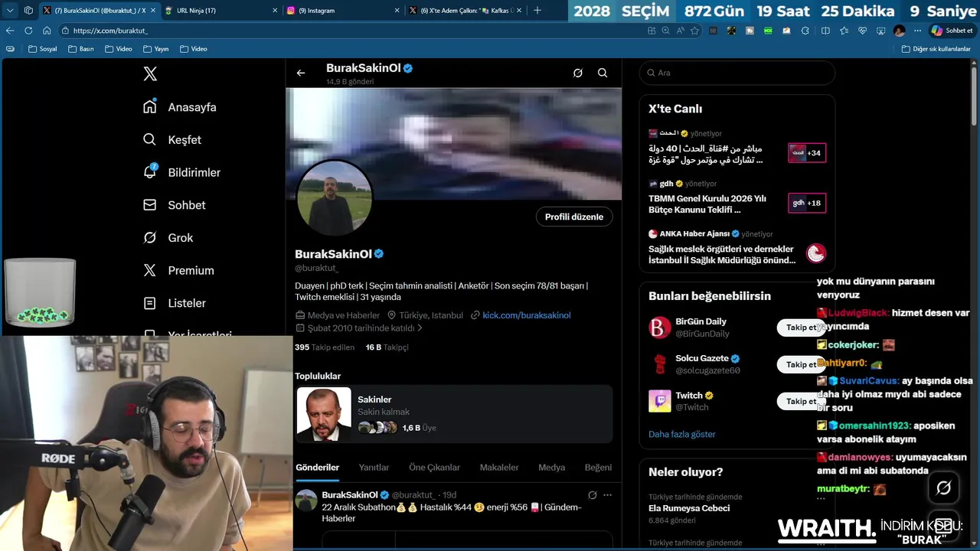
Task: Go to Anasayfa home feed
Action: point(180,107)
